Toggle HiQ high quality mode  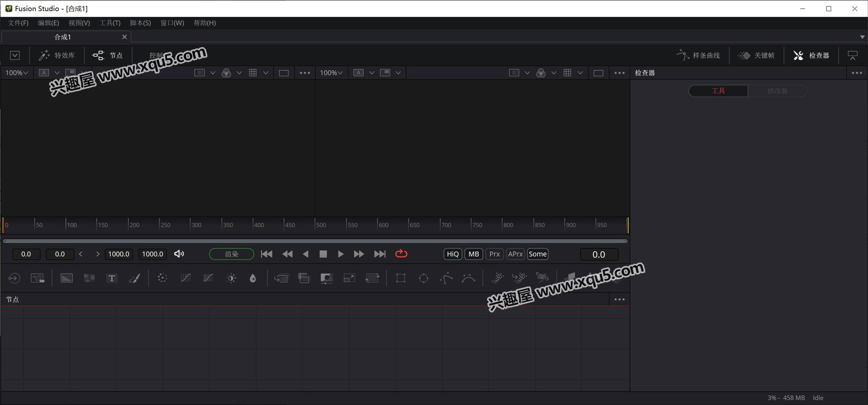(453, 254)
